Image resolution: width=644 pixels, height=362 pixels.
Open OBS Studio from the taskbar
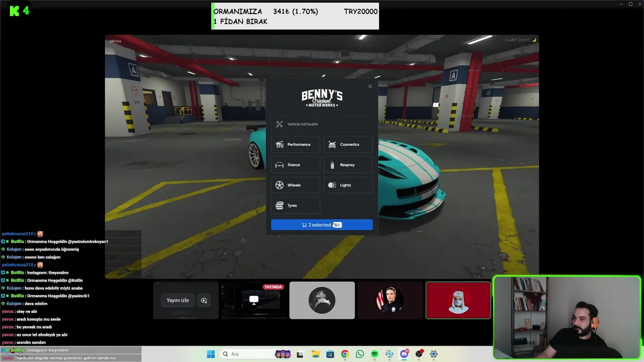pos(419,354)
